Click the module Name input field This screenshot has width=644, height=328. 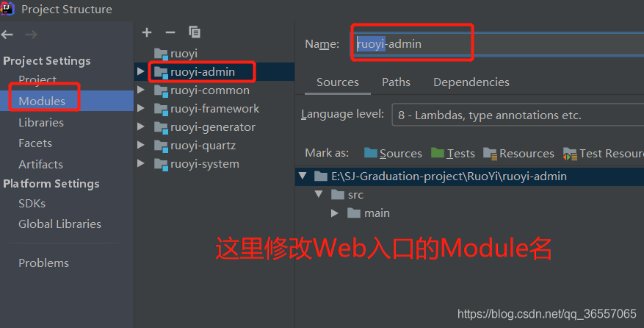[497, 43]
